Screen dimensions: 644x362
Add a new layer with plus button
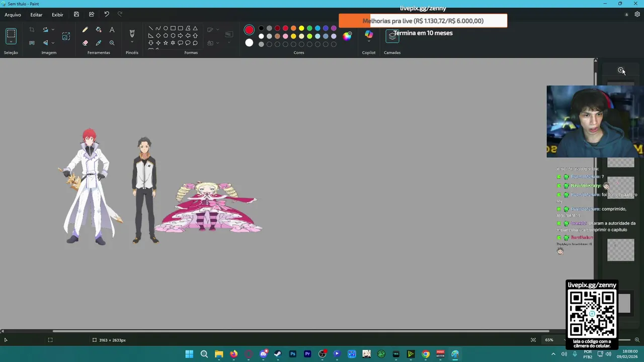tap(621, 70)
